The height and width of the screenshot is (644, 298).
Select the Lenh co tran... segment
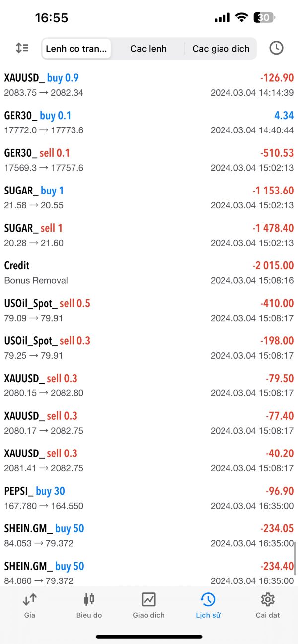point(76,49)
